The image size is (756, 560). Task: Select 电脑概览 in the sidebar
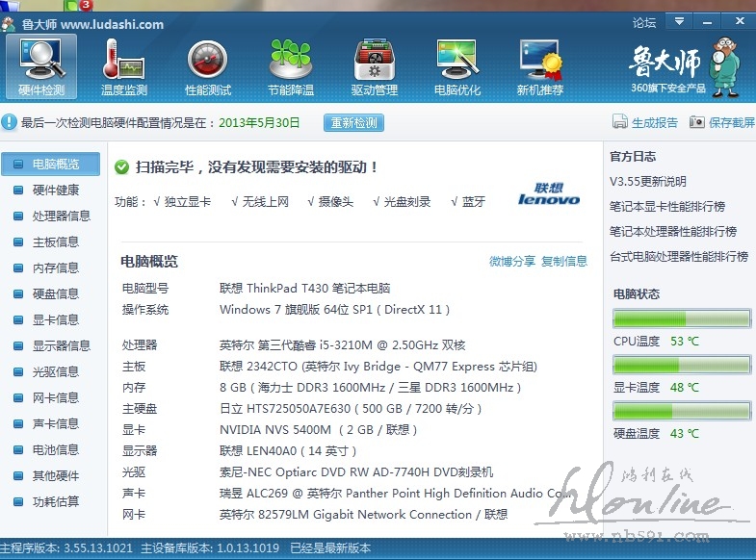pyautogui.click(x=51, y=165)
